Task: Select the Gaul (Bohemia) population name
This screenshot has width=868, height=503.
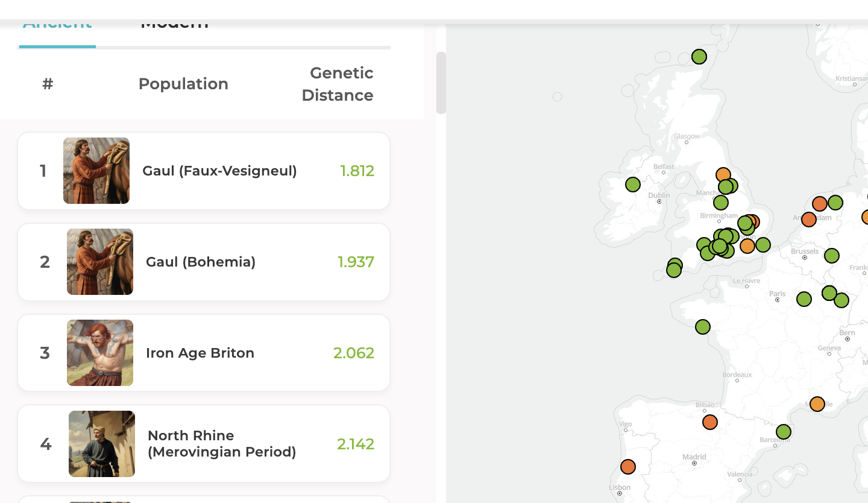Action: pos(201,262)
